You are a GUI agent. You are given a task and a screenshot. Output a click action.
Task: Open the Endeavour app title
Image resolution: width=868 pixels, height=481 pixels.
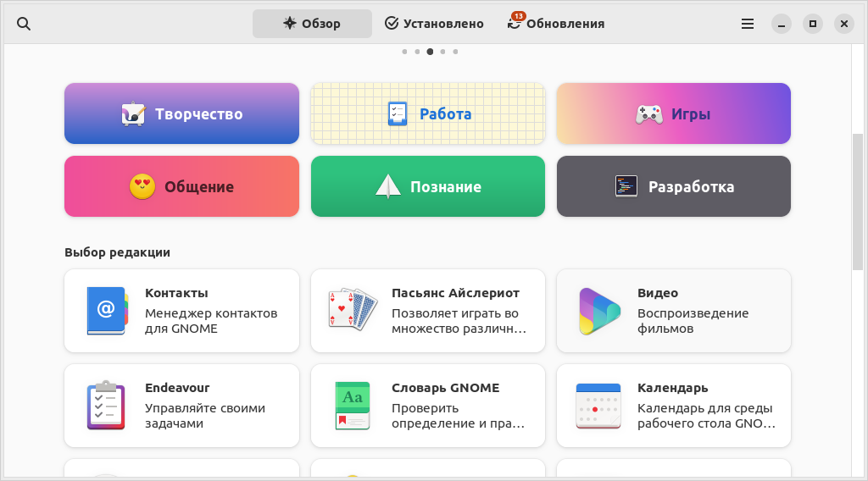click(177, 388)
